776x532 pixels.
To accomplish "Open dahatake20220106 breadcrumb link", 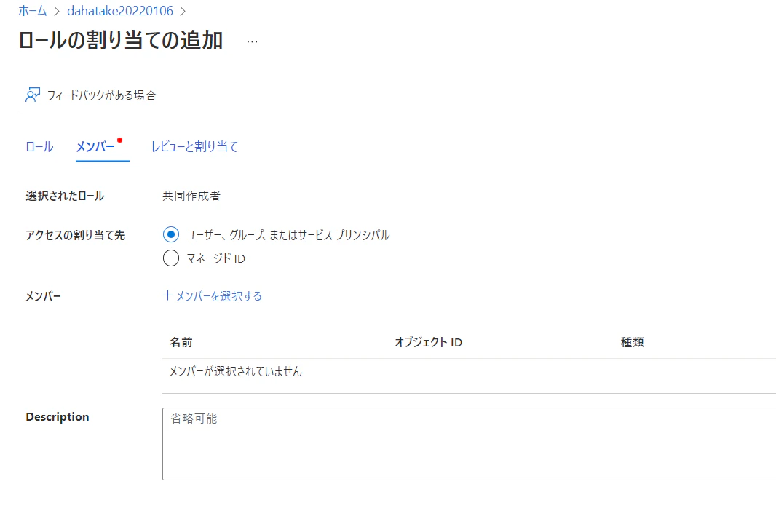I will [120, 11].
